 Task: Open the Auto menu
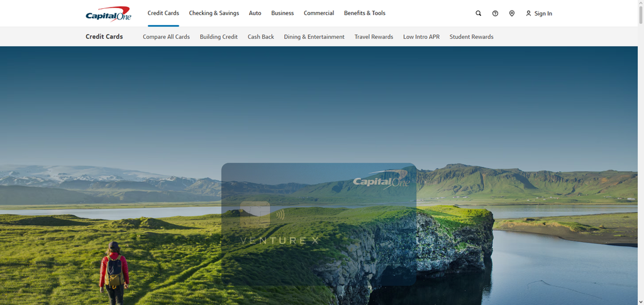pos(255,13)
